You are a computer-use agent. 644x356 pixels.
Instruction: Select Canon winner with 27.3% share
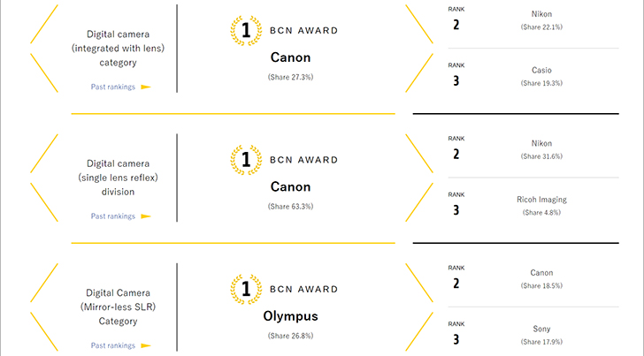[290, 57]
